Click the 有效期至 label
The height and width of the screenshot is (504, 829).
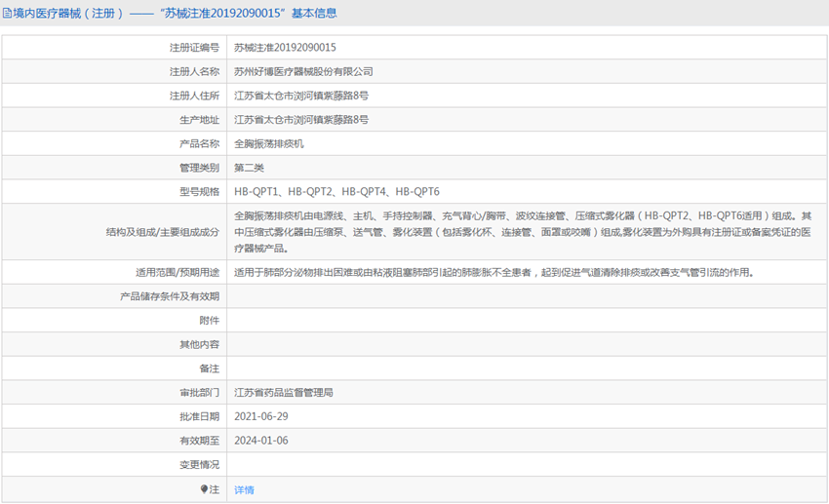tap(199, 441)
